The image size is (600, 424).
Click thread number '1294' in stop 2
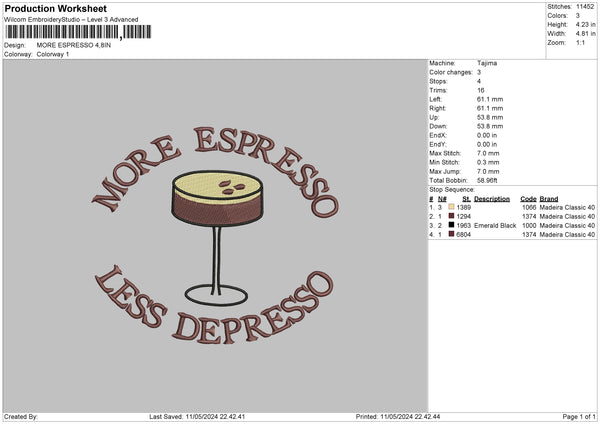[x=463, y=217]
